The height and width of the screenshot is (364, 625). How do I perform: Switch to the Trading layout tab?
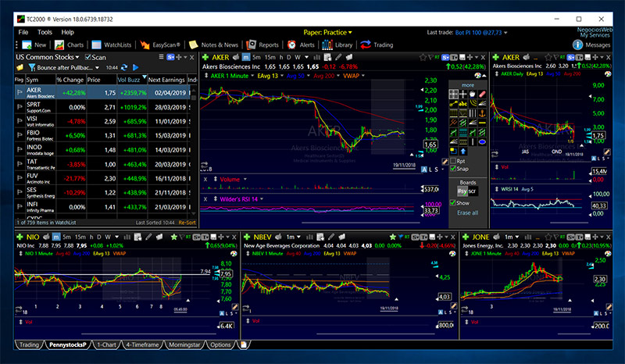(29, 345)
